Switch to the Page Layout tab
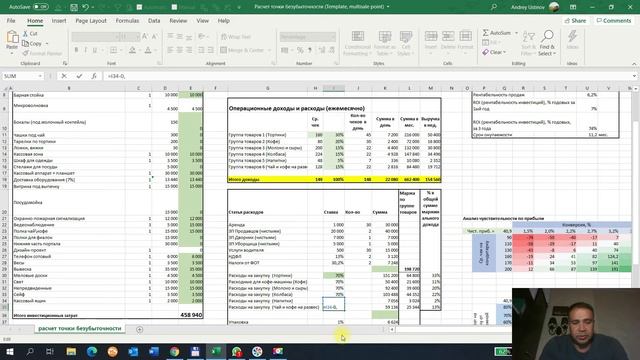This screenshot has height=360, width=640. coord(91,20)
